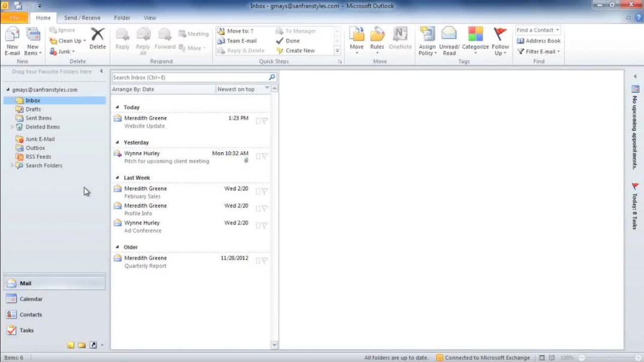Set category for Quarterly Report message
The image size is (644, 362).
[x=259, y=261]
